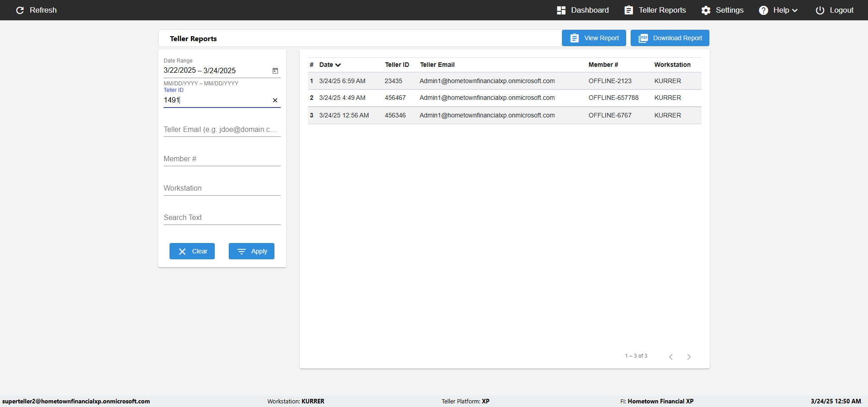Click the Member # column header
Viewport: 868px width, 407px height.
tap(603, 65)
